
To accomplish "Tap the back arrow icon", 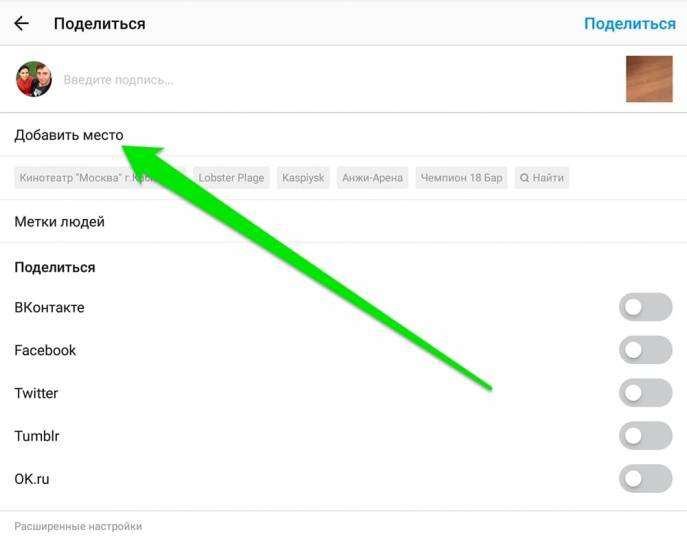I will coord(21,23).
